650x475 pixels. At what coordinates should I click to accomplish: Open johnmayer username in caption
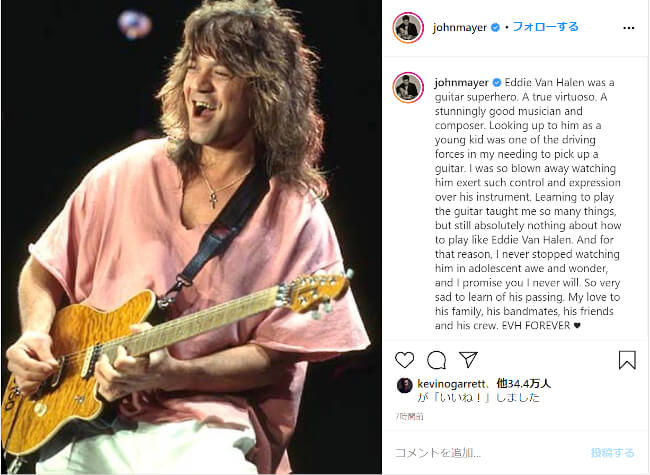coord(461,82)
